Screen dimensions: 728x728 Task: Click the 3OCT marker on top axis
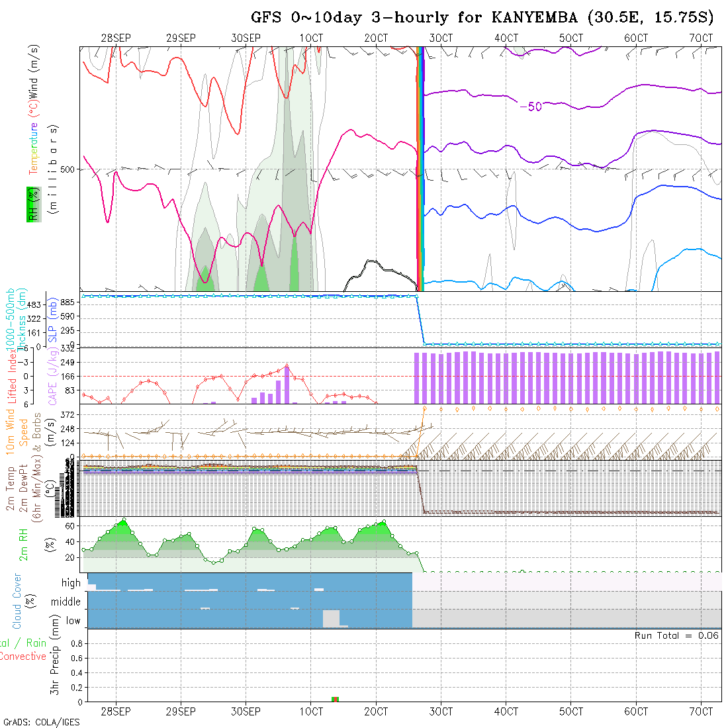[x=441, y=38]
